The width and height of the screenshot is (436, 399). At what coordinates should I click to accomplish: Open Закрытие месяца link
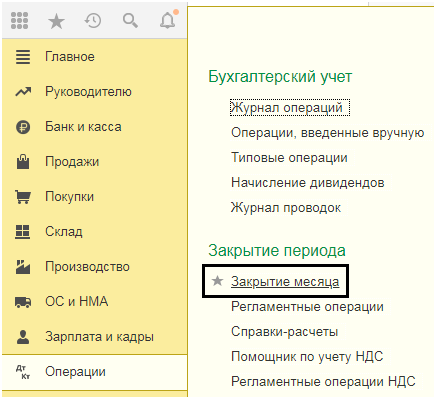[285, 282]
